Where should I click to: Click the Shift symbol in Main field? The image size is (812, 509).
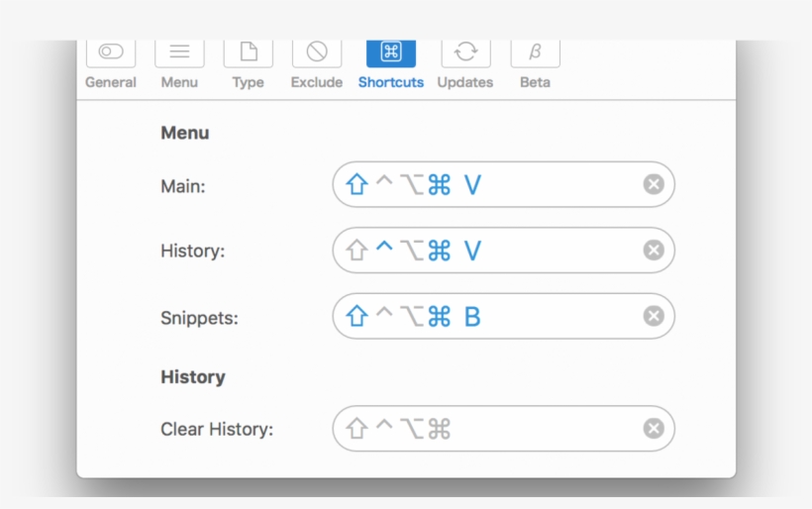point(356,185)
